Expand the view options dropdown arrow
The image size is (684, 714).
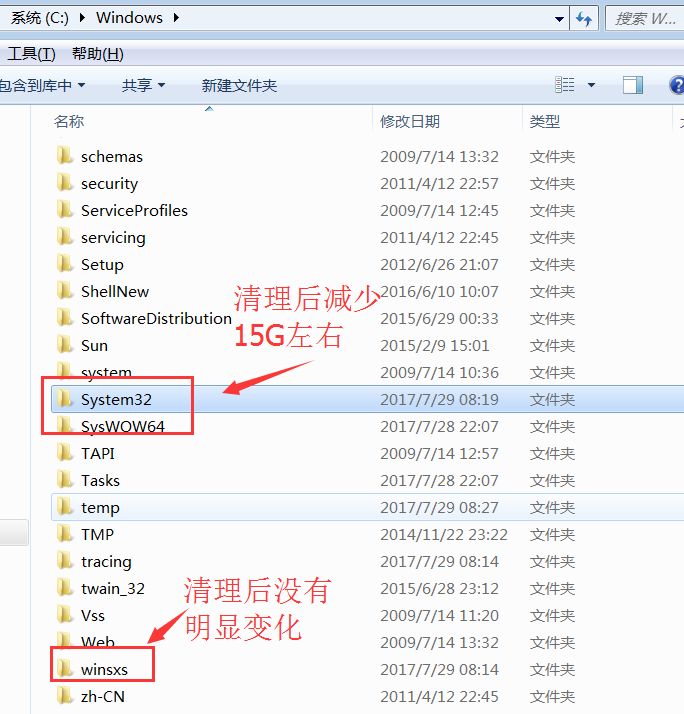click(x=591, y=85)
